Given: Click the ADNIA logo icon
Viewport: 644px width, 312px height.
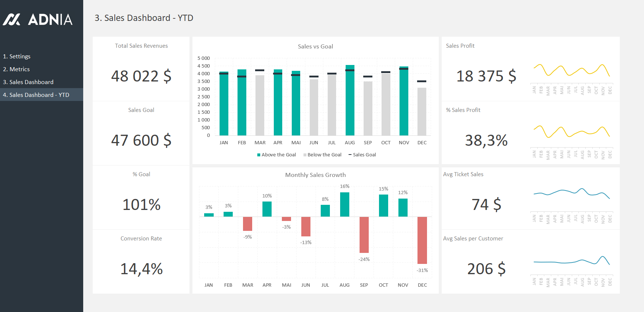Looking at the screenshot, I should pos(12,19).
